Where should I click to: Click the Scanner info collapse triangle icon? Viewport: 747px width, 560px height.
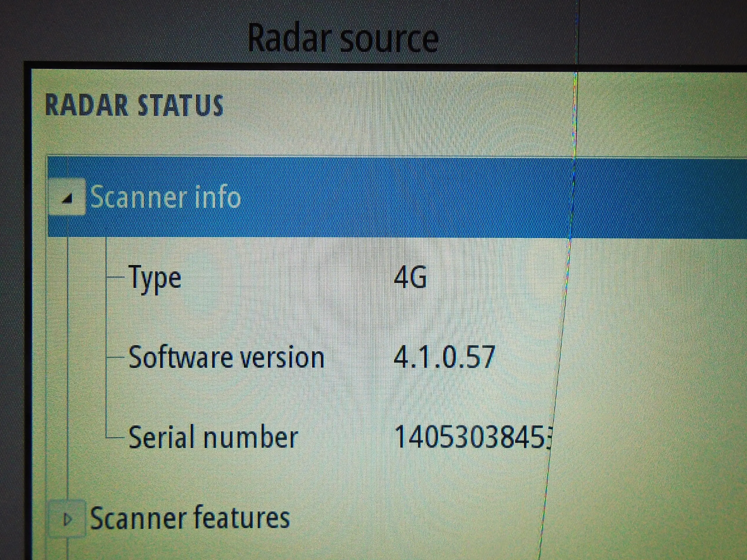point(68,199)
